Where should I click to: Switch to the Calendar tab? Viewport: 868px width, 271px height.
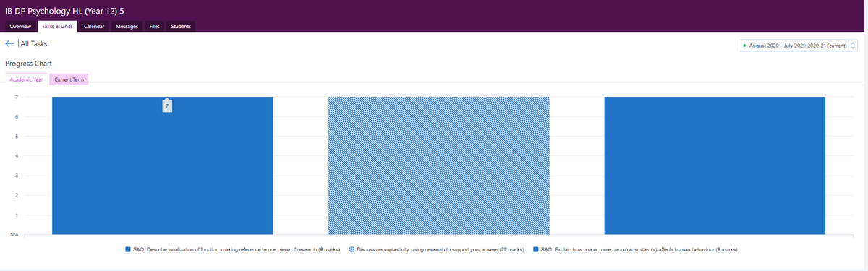pos(94,27)
